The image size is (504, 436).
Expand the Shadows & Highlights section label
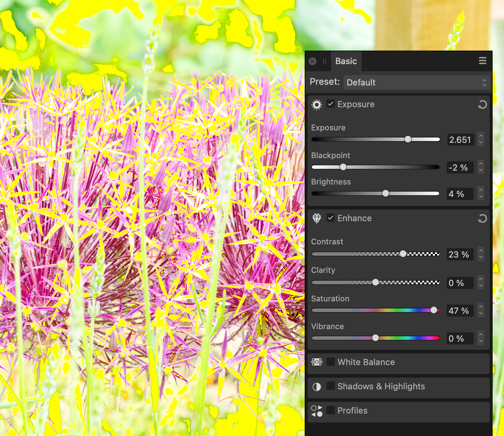(x=381, y=386)
